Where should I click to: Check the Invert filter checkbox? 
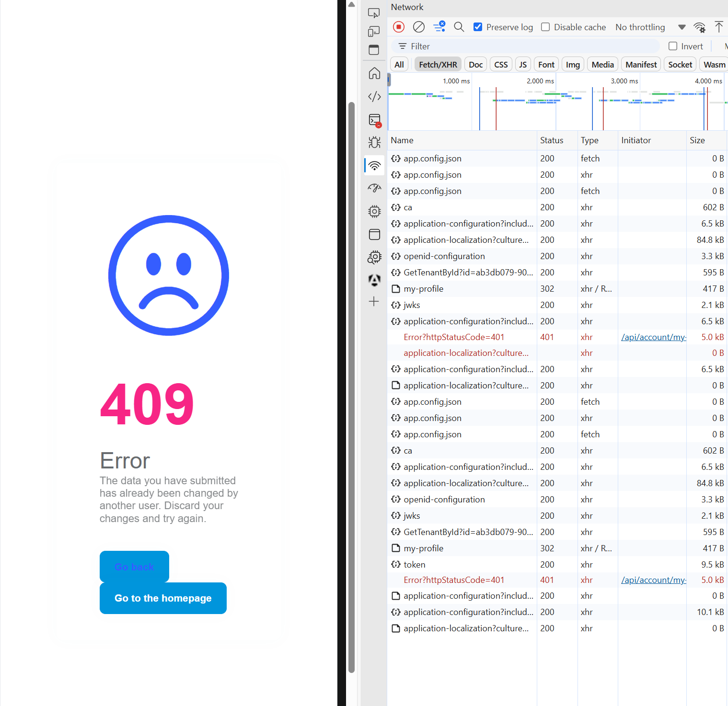coord(673,46)
